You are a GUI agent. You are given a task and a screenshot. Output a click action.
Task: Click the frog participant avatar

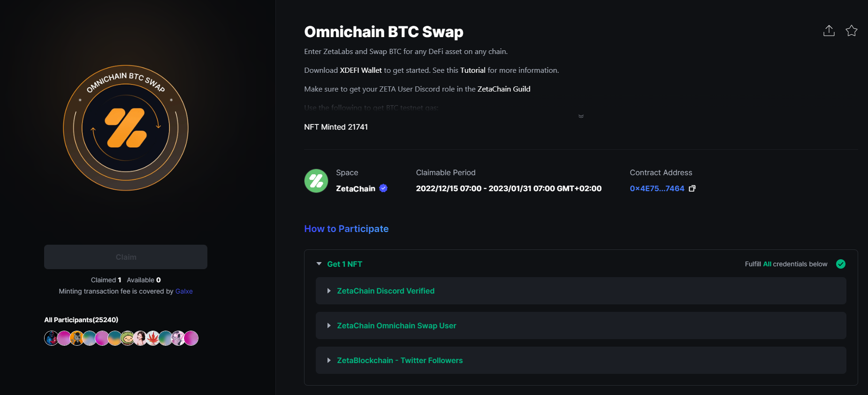click(x=128, y=338)
